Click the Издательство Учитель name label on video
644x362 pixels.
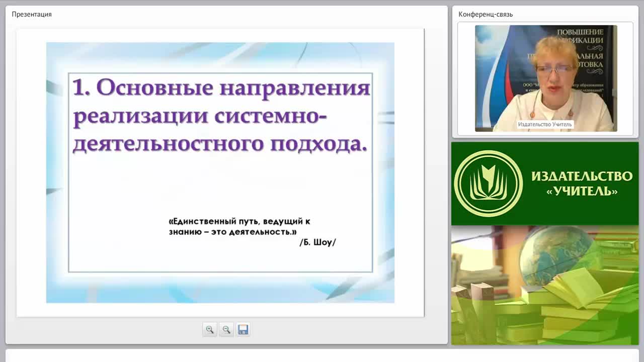pyautogui.click(x=545, y=124)
